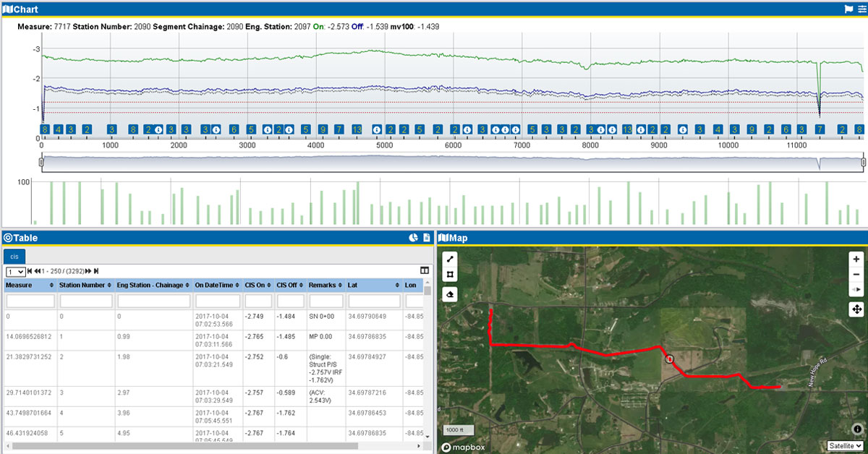Click the pan/move arrows map control

(856, 309)
